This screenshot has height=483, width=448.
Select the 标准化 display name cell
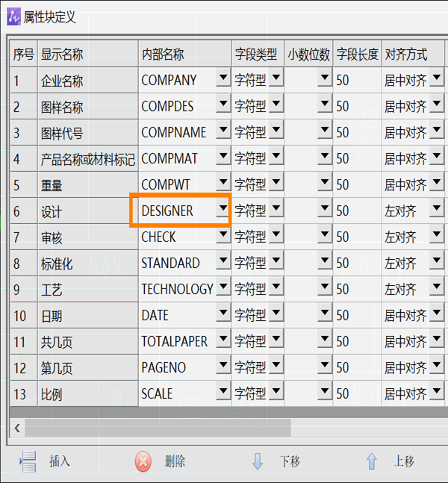click(88, 264)
